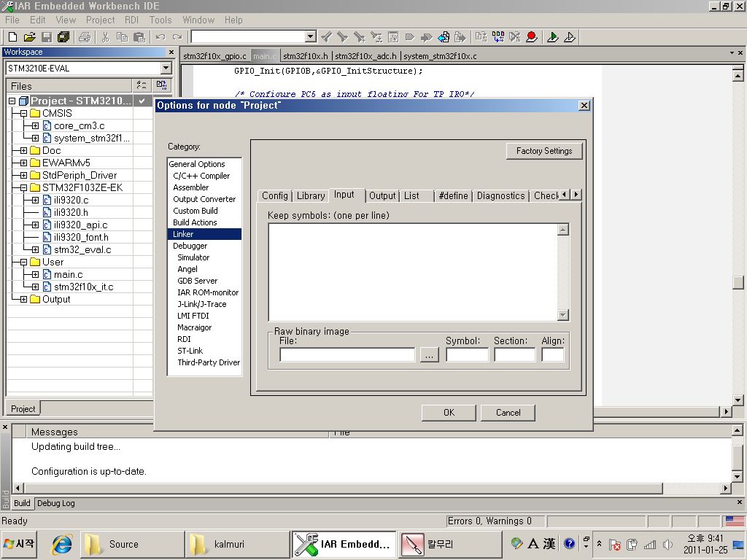The image size is (747, 560).
Task: Click the Project cube icon in workspace tree
Action: [x=23, y=101]
